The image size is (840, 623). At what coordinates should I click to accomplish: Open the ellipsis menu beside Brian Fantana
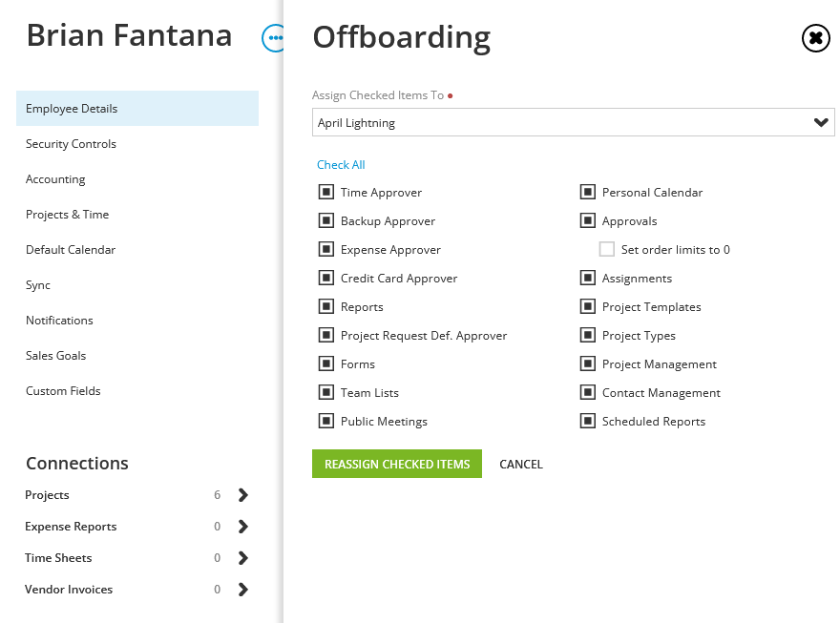point(274,38)
